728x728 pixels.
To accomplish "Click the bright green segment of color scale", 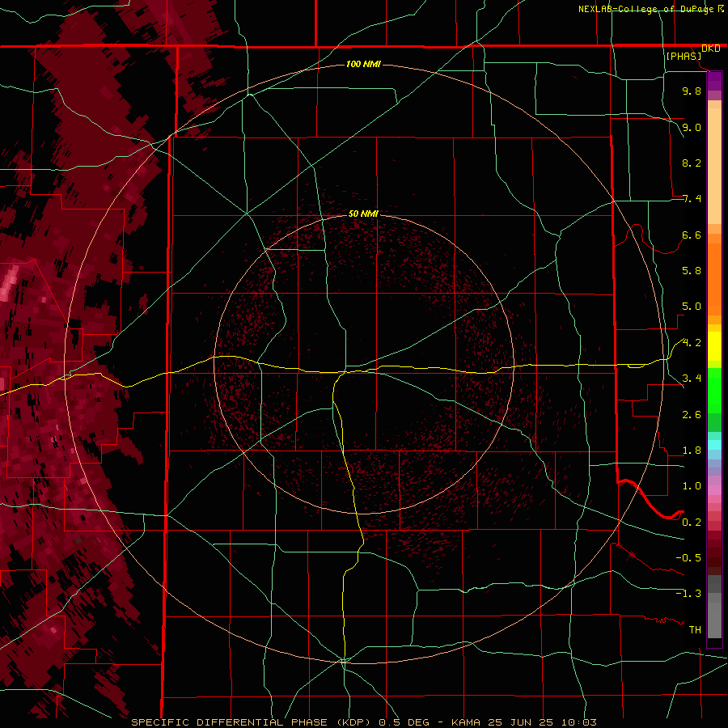I will coord(714,390).
